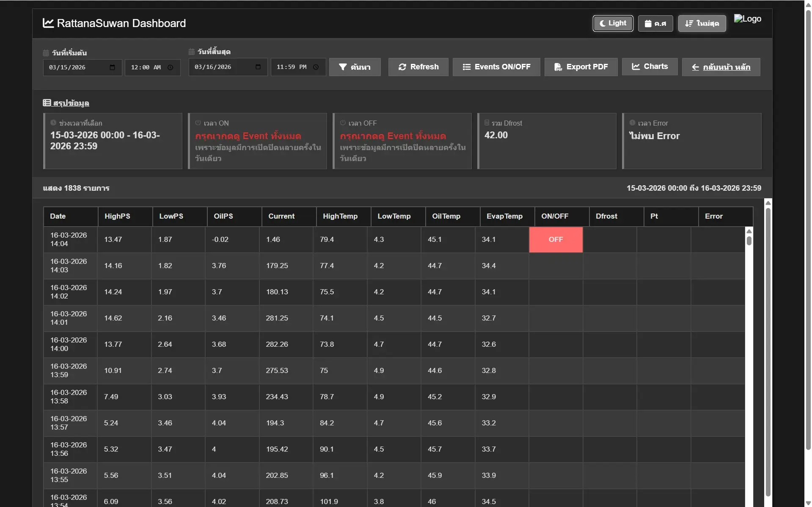812x507 pixels.
Task: Click the calendar icon in end date field
Action: (258, 67)
